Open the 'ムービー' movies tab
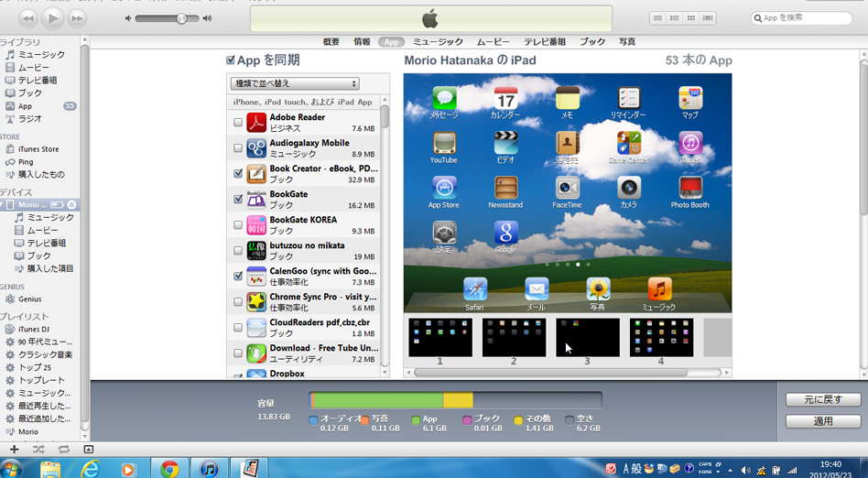The width and height of the screenshot is (868, 478). tap(494, 41)
